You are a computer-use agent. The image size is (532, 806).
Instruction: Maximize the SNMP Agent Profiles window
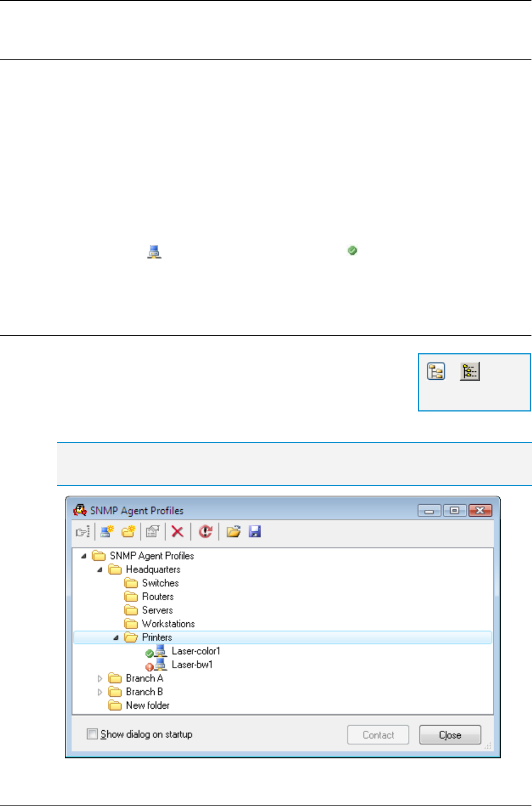click(455, 510)
